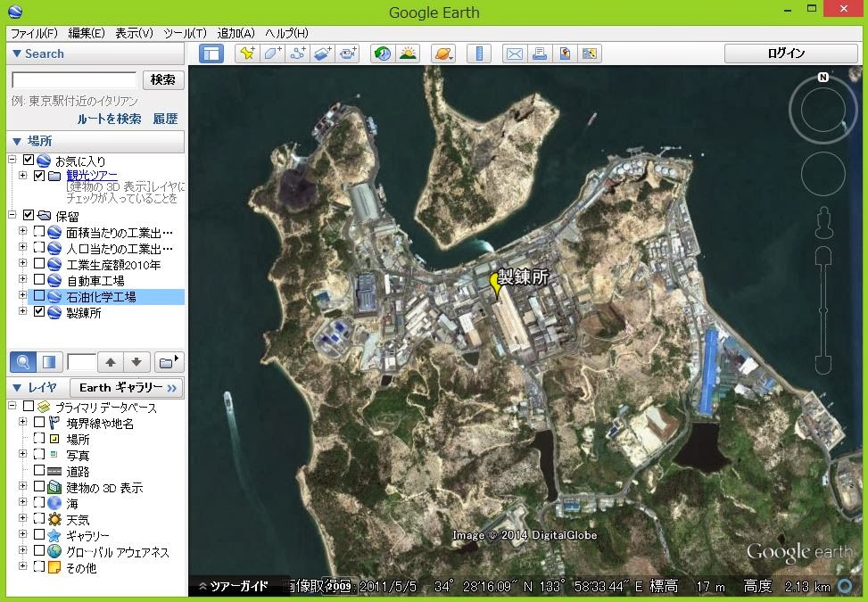
Task: Collapse the 場所 panel triangle
Action: pyautogui.click(x=17, y=141)
